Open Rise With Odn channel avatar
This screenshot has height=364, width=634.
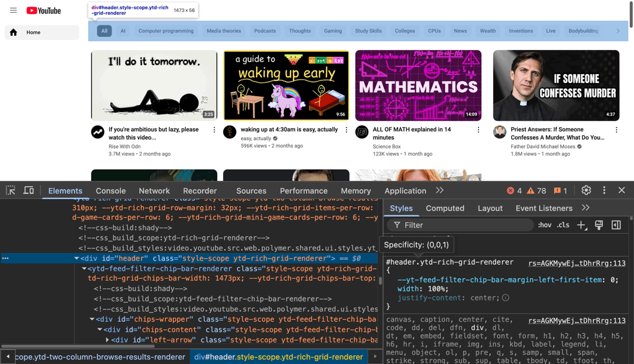click(97, 132)
